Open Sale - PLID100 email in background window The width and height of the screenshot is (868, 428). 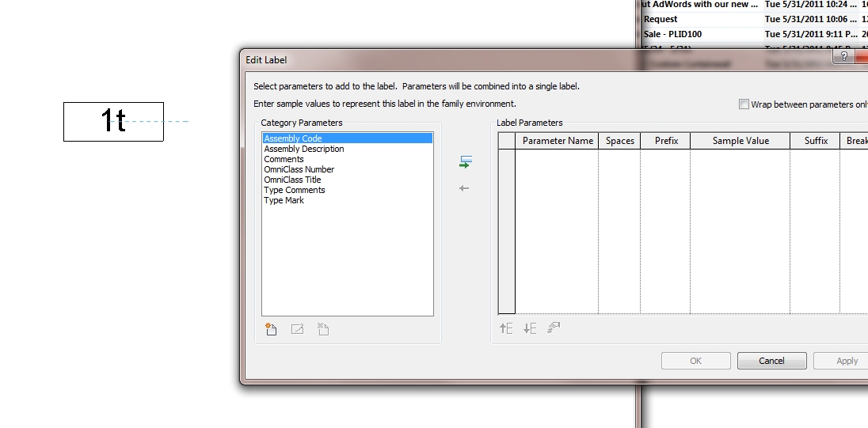point(753,34)
